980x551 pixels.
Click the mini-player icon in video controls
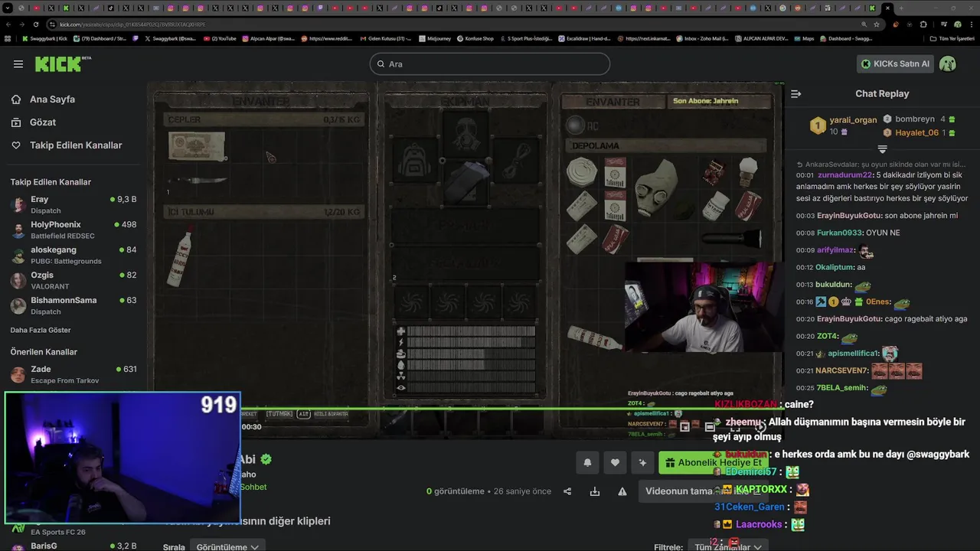(684, 427)
